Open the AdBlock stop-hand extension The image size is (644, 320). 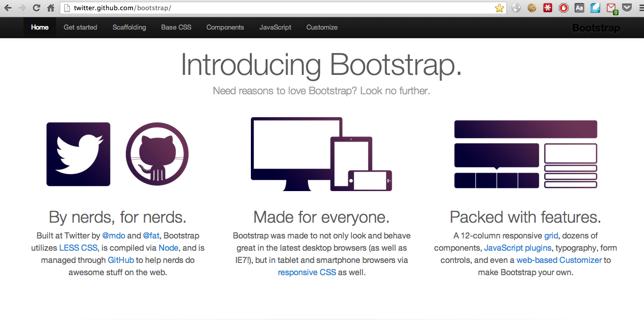coord(563,8)
